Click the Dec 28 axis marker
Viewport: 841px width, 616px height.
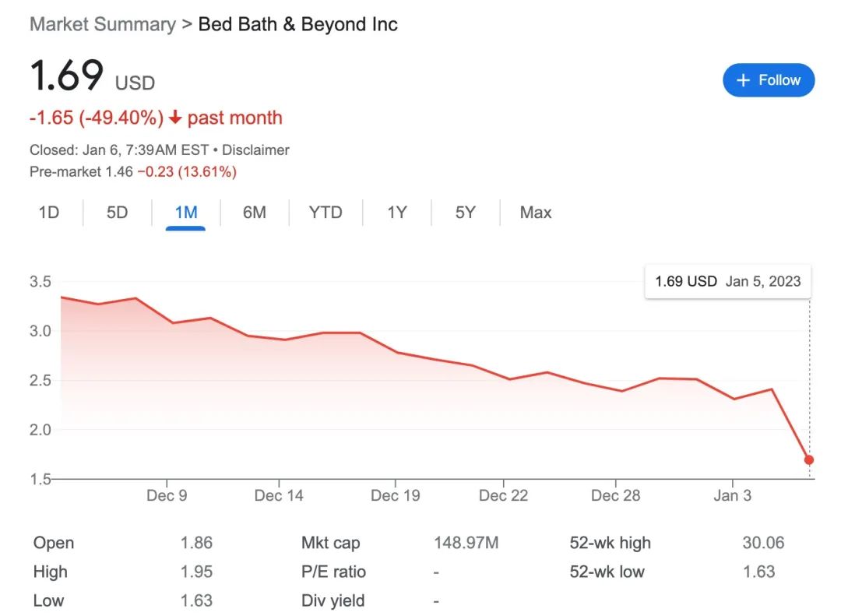tap(615, 495)
